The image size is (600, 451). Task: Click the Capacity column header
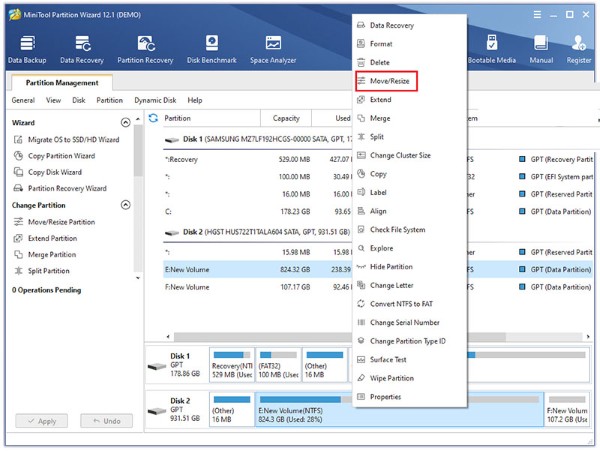pos(286,118)
